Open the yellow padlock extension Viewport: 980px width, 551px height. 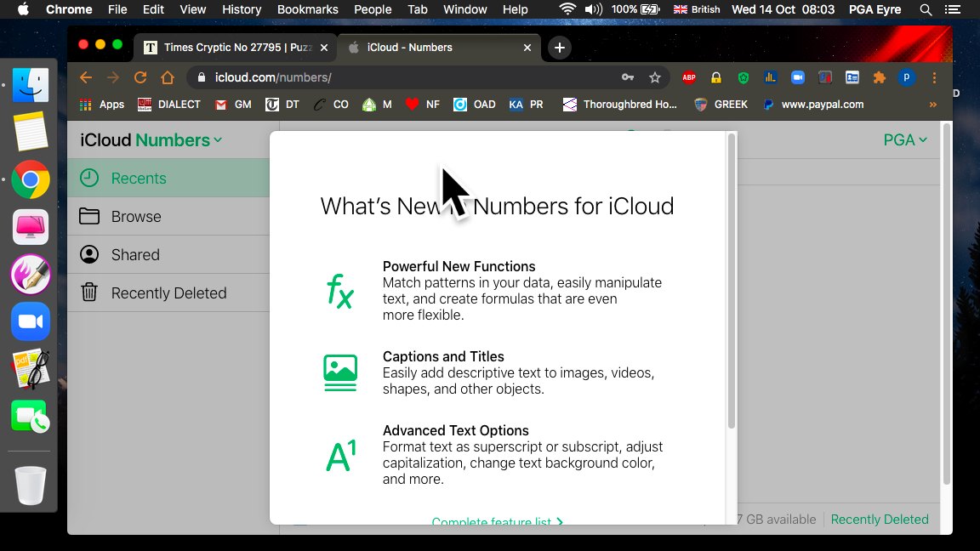point(716,77)
